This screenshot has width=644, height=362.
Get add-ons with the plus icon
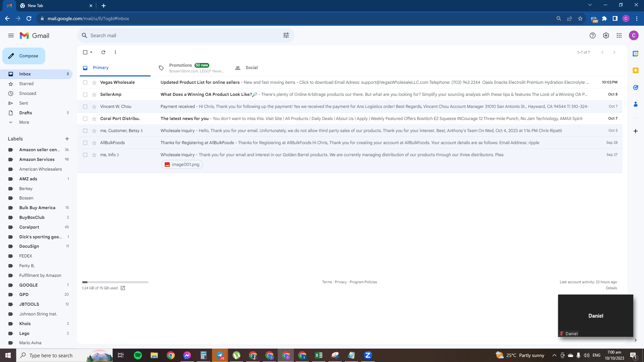click(x=636, y=131)
